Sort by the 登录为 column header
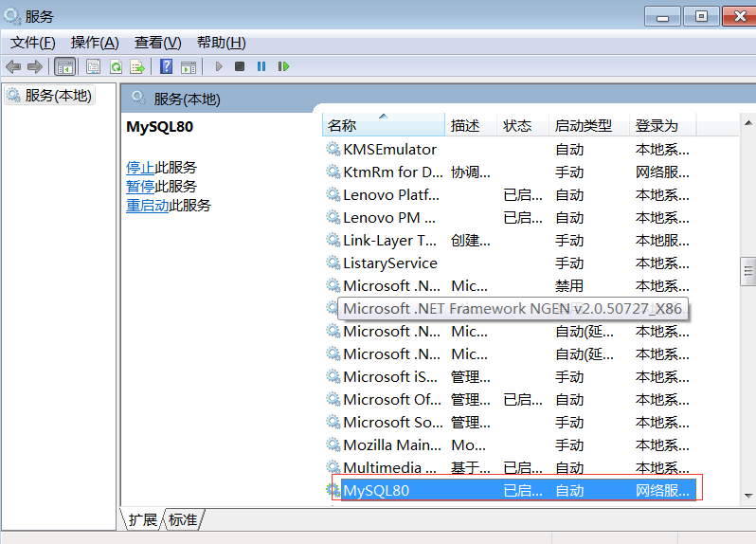The image size is (756, 544). click(663, 125)
